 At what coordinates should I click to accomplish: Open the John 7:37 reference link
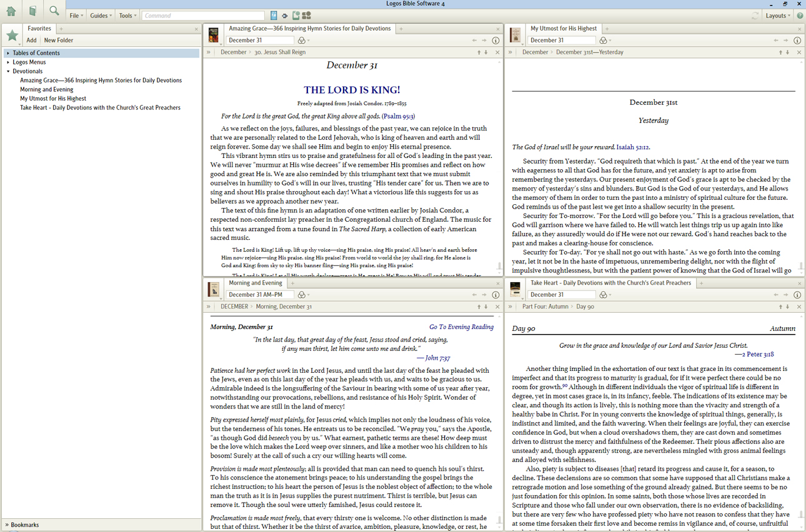[437, 358]
